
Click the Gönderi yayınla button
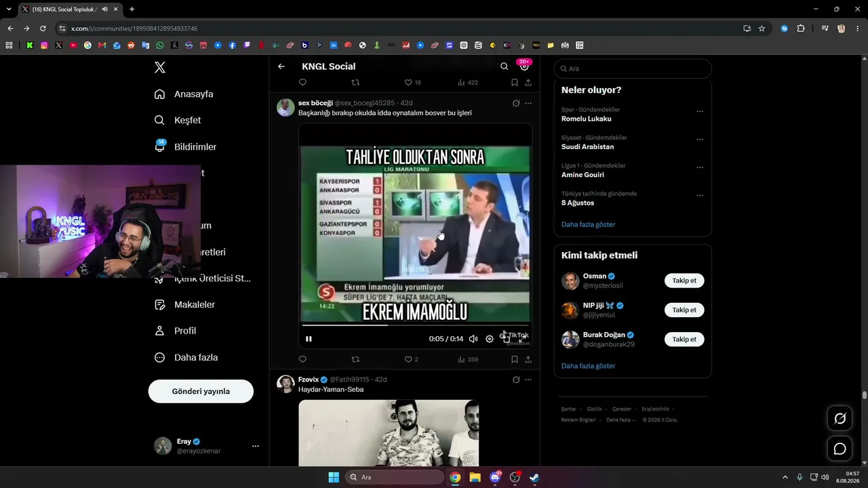coord(201,391)
